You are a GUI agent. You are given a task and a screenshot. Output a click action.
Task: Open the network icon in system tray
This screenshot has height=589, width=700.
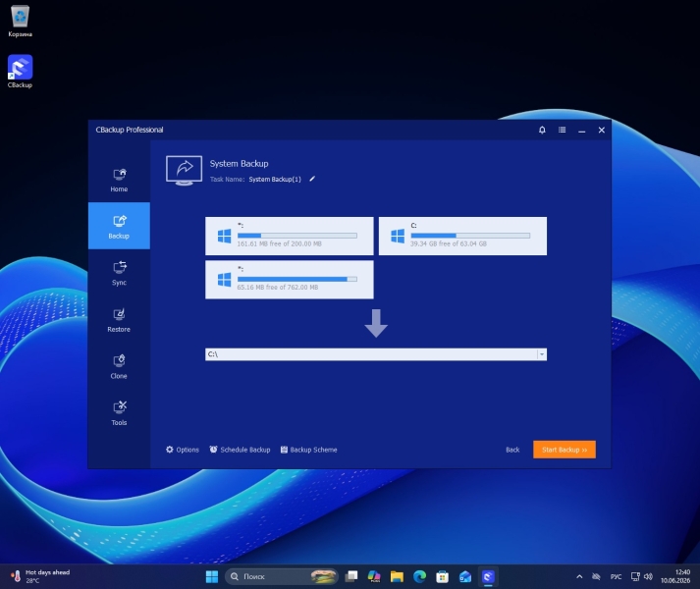click(x=635, y=576)
